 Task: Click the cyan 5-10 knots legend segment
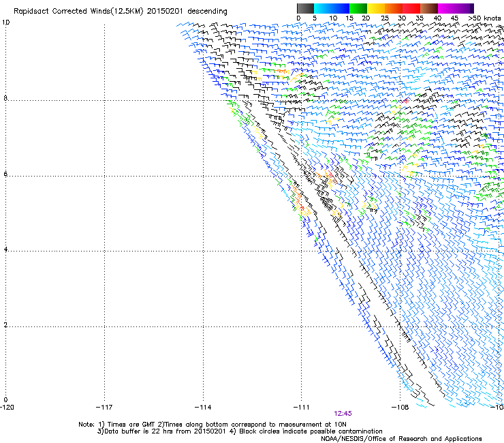(323, 8)
